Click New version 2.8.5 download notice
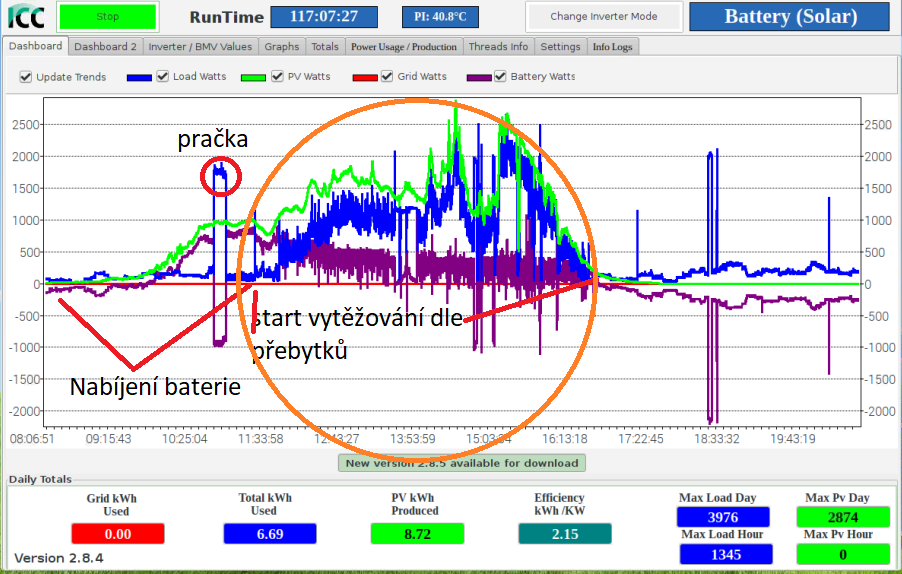 pos(461,463)
